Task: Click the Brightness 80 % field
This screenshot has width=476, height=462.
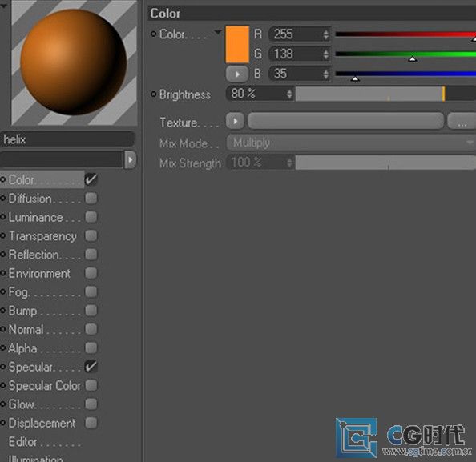Action: 256,94
